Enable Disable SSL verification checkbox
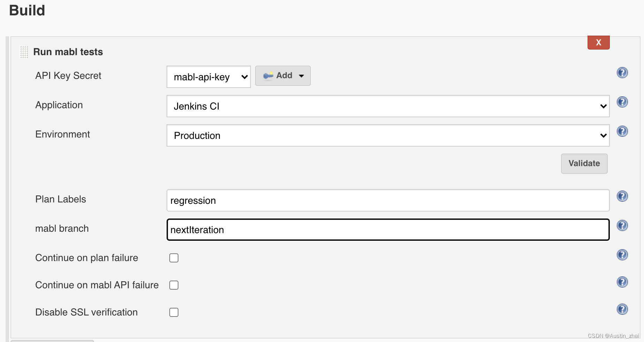644x342 pixels. (174, 312)
